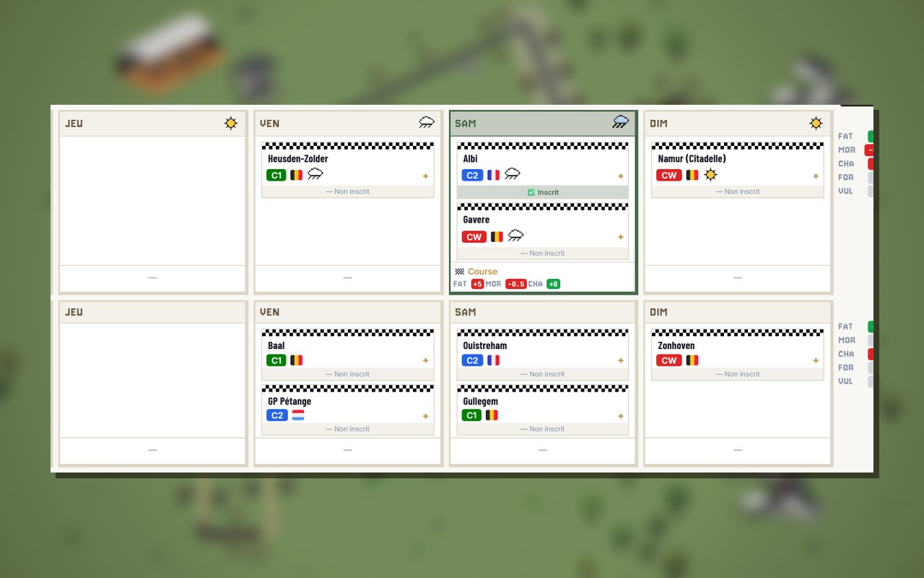Click the cloud weather icon on the Gavere card

click(x=516, y=236)
